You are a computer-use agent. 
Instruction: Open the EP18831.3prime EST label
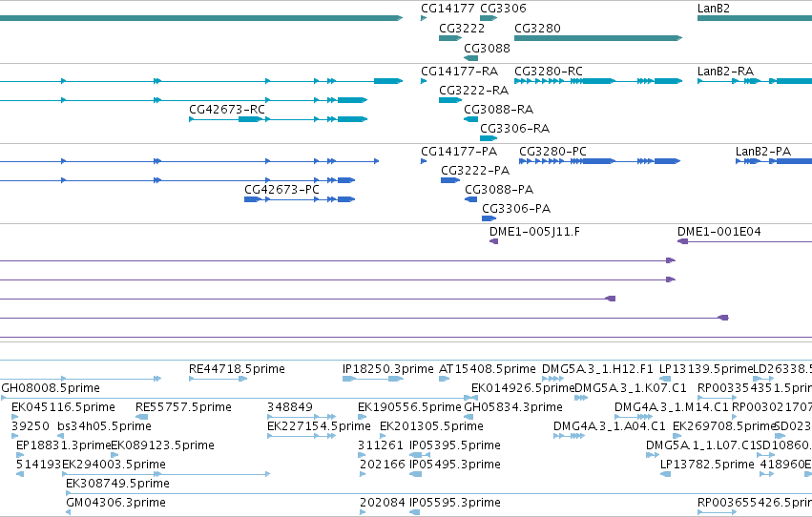(64, 445)
